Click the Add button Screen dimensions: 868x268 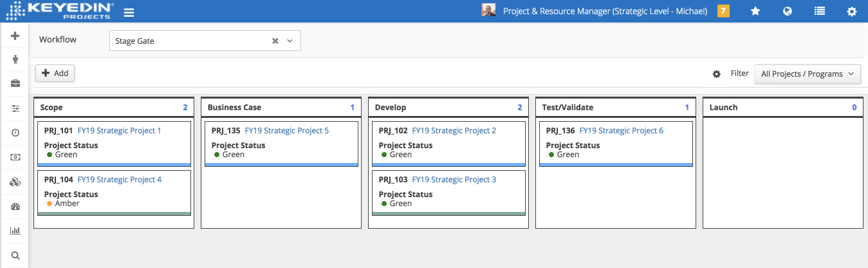pyautogui.click(x=55, y=73)
